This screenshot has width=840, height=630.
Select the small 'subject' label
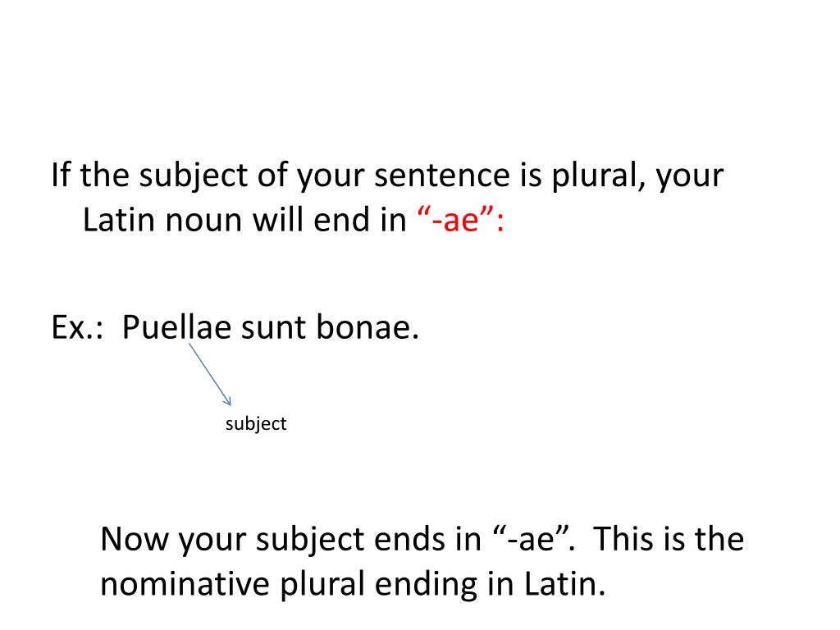[256, 424]
